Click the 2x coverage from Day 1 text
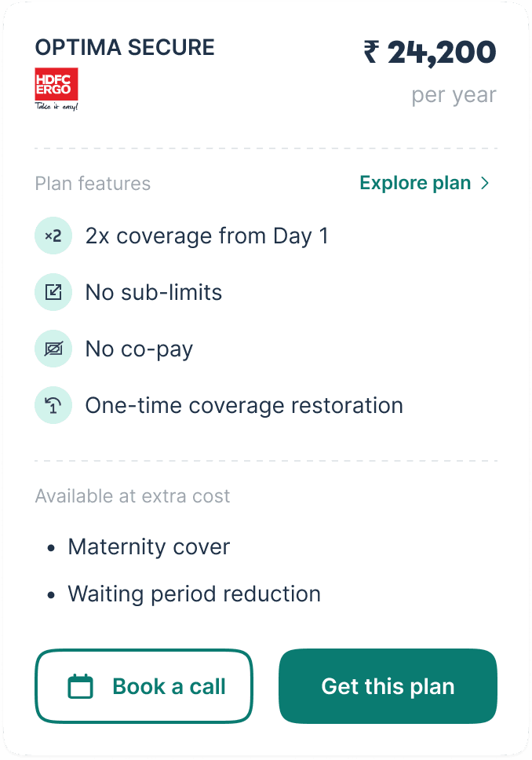Image resolution: width=532 pixels, height=760 pixels. pos(207,236)
